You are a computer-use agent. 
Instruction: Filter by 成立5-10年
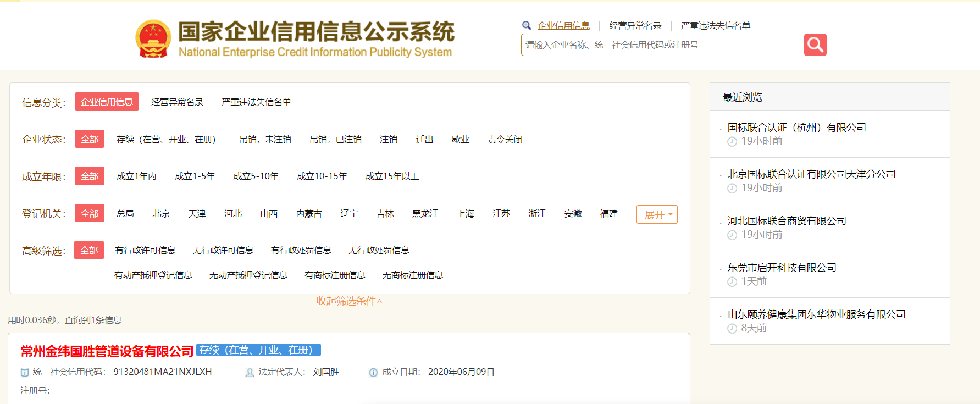coord(256,176)
